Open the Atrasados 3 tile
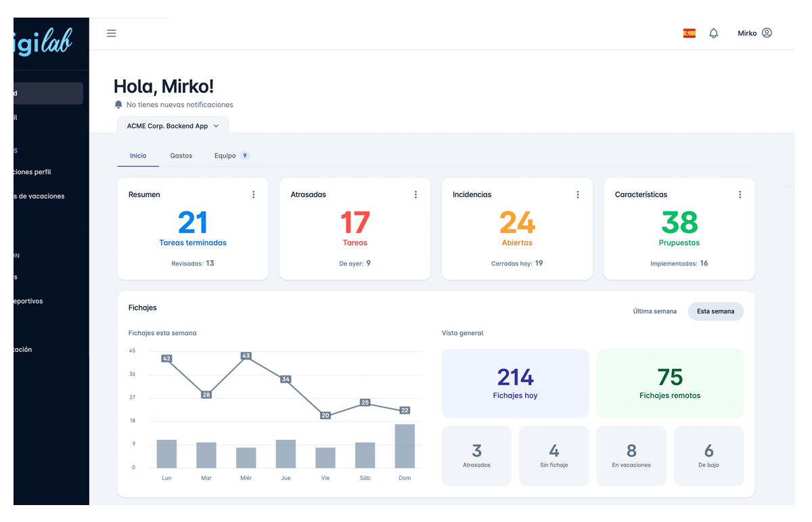Viewport: 812px width, 522px height. point(476,456)
